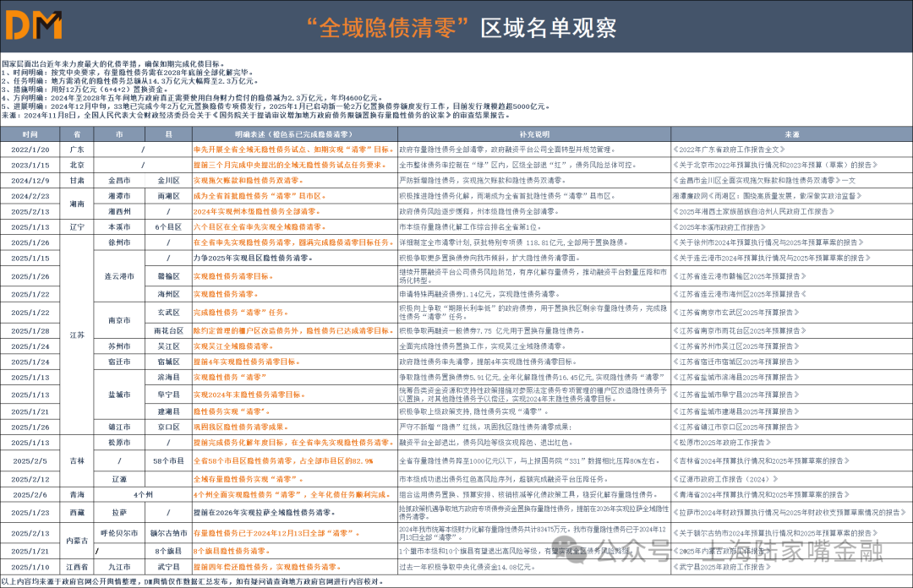Click the 时间 column header
The image size is (913, 588).
click(x=30, y=134)
